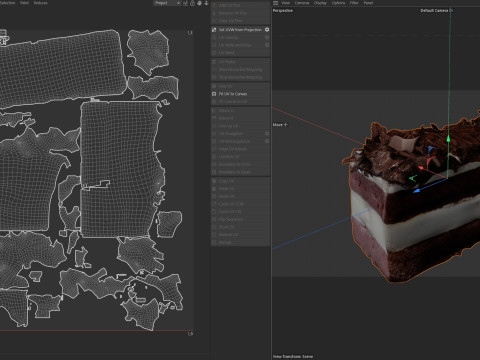This screenshot has height=360, width=480.
Task: Select Add UV Pins icon
Action: tap(214, 5)
